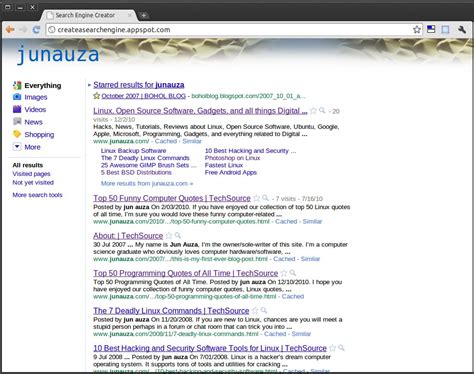Click the light blue square extension icon
The width and height of the screenshot is (474, 374).
pyautogui.click(x=445, y=30)
